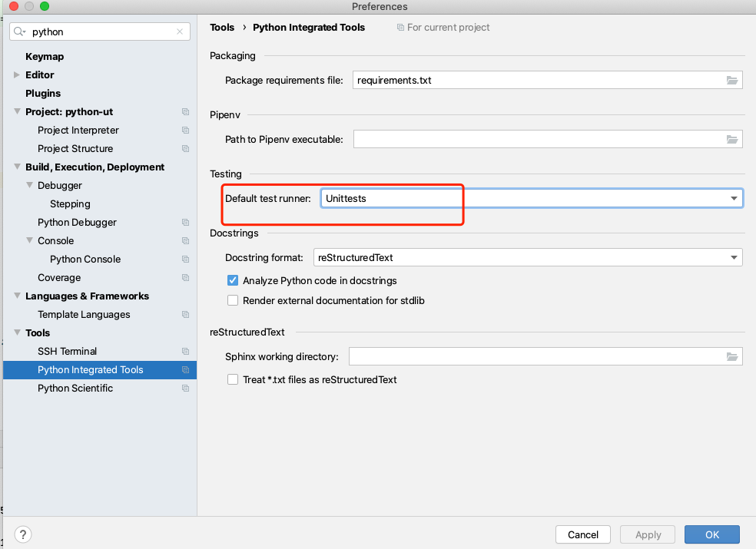The width and height of the screenshot is (756, 549).
Task: Click folder icon for Package requirements file
Action: coord(732,80)
